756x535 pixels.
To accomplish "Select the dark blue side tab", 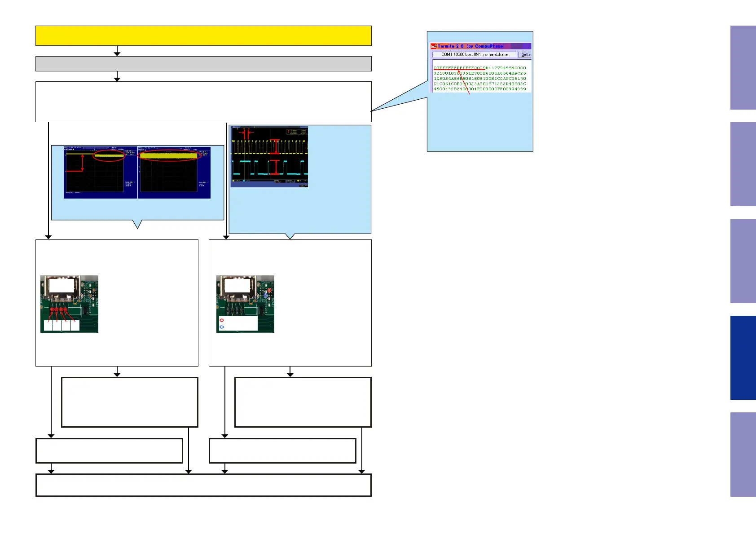I will pos(743,358).
